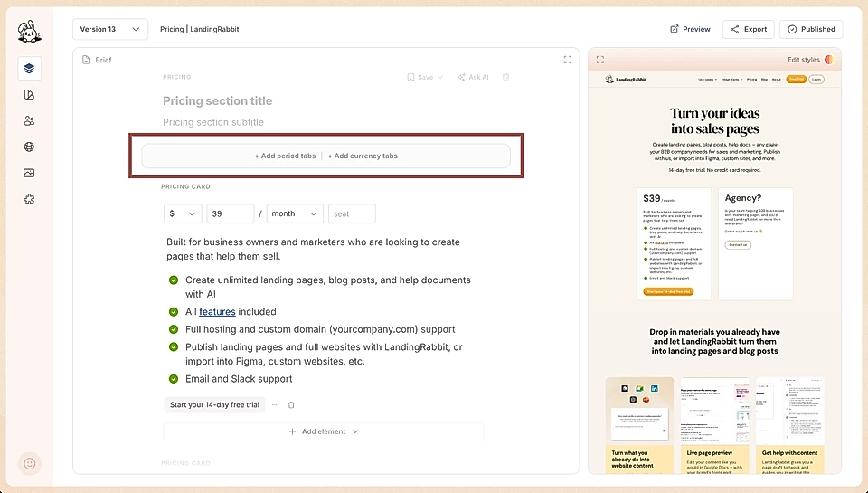Click the green check beside All features included

pyautogui.click(x=174, y=312)
